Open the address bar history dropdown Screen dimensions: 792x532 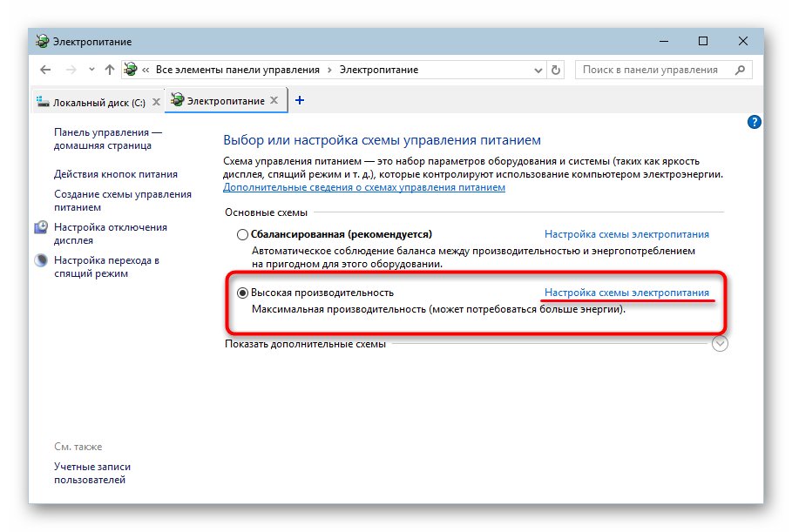click(538, 70)
